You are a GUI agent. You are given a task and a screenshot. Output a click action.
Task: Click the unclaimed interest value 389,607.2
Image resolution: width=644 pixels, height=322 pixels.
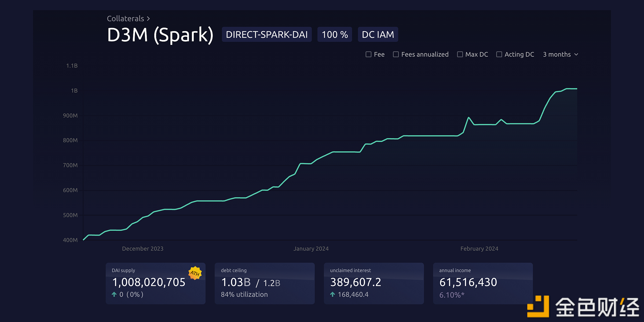tap(356, 282)
